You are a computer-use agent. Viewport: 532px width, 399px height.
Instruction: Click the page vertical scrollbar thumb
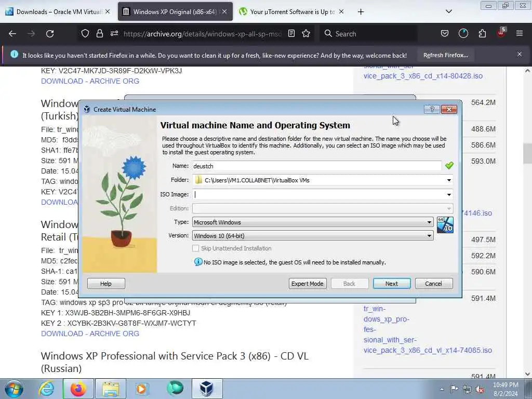527,153
